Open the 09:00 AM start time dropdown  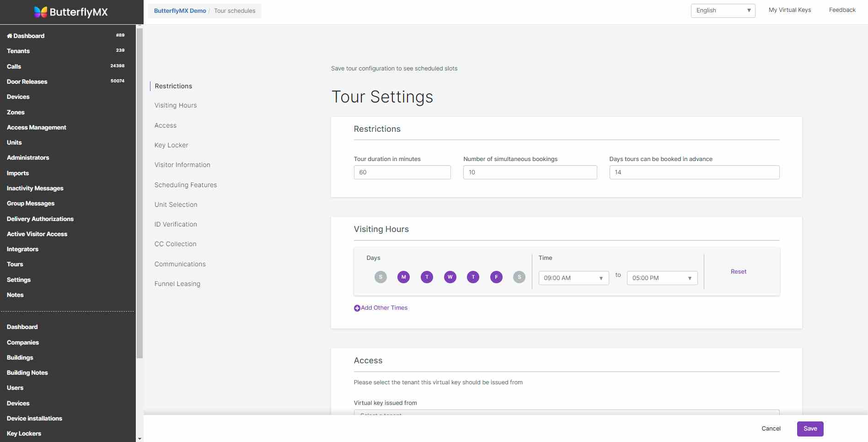coord(573,278)
